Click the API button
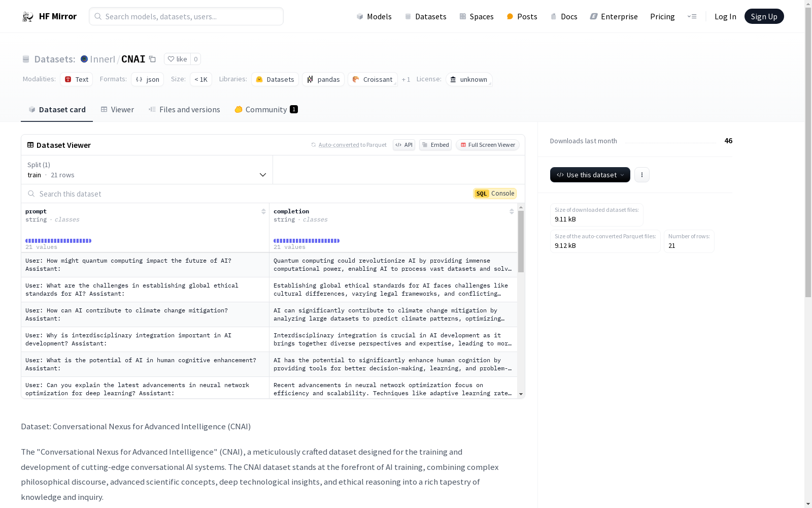Viewport: 812px width, 508px height. (x=404, y=145)
